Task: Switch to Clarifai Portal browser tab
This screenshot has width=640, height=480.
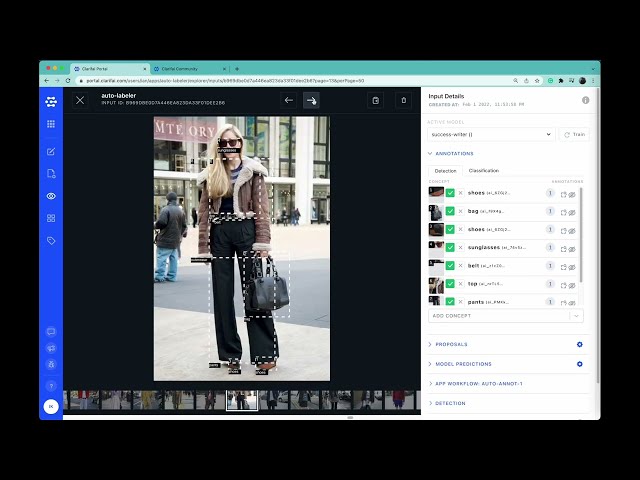Action: [x=109, y=69]
